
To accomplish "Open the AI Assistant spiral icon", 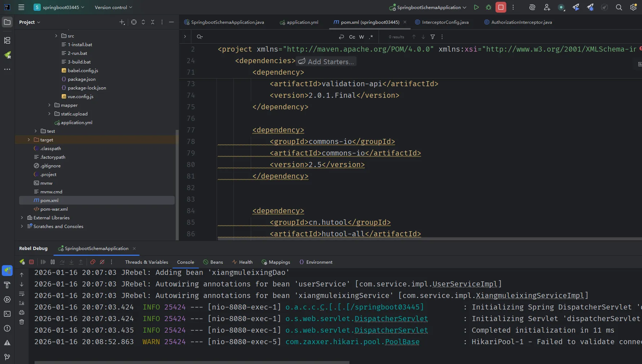I will [532, 7].
